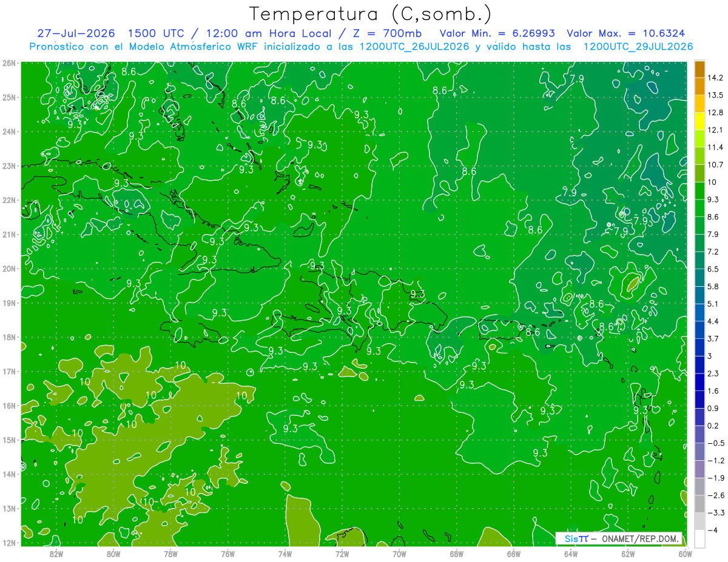Viewport: 728px width, 562px height.
Task: Click the 14.2 value on the color scale
Action: tap(715, 78)
